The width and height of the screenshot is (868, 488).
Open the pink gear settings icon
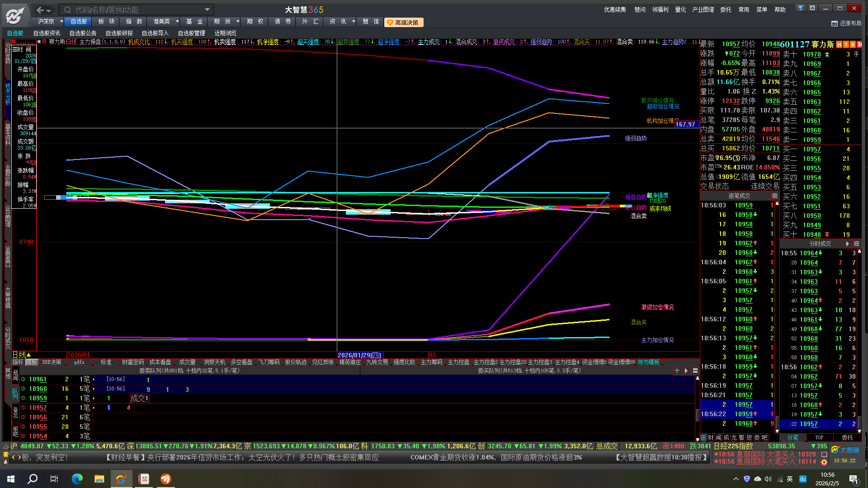pos(824,462)
